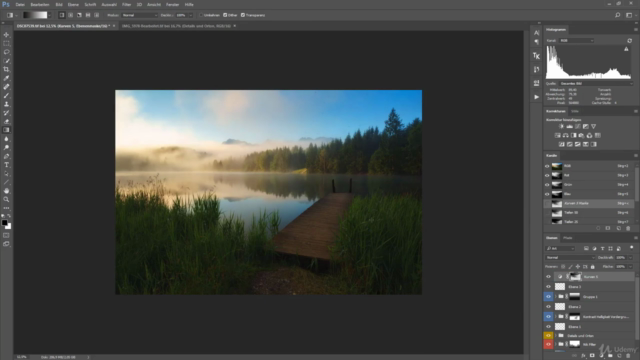This screenshot has height=360, width=640.
Task: Open the search icon in options bar
Action: click(618, 15)
